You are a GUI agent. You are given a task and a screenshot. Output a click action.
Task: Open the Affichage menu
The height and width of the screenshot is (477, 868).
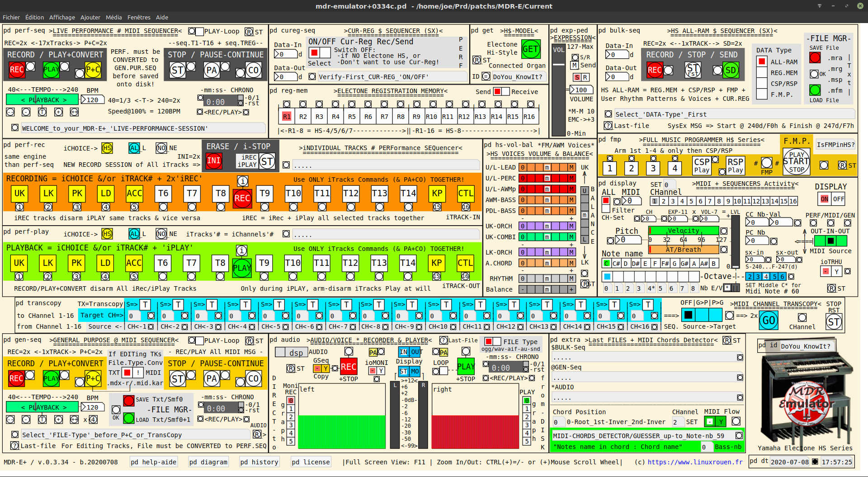pos(62,17)
